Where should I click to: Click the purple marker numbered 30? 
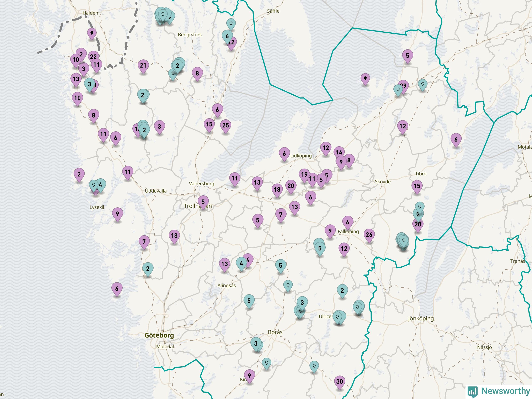(x=339, y=382)
